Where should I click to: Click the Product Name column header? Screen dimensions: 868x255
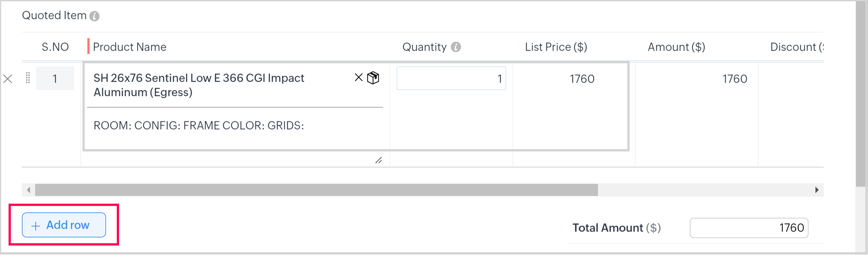click(130, 47)
